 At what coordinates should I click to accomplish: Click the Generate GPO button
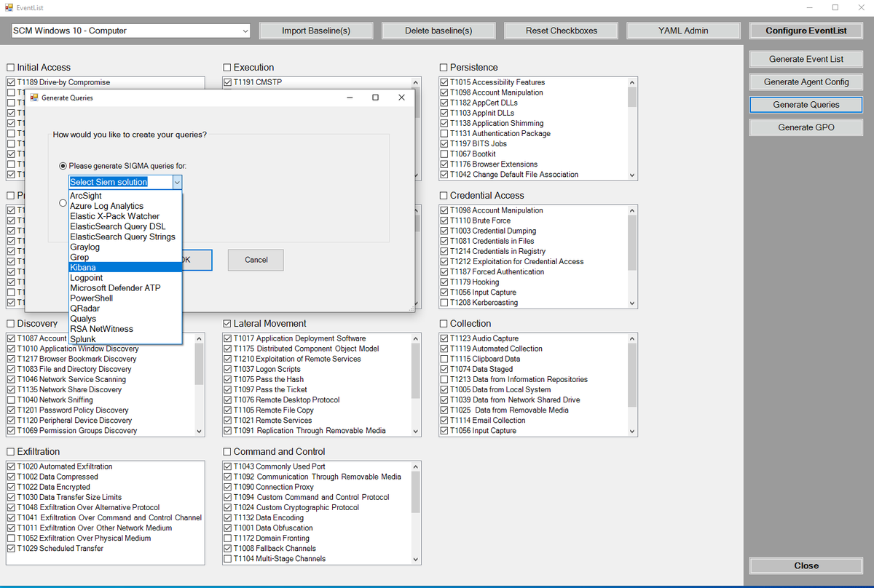click(806, 127)
